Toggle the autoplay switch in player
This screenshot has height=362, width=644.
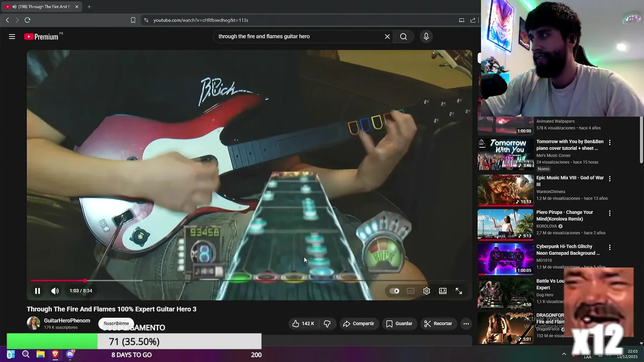point(395,291)
